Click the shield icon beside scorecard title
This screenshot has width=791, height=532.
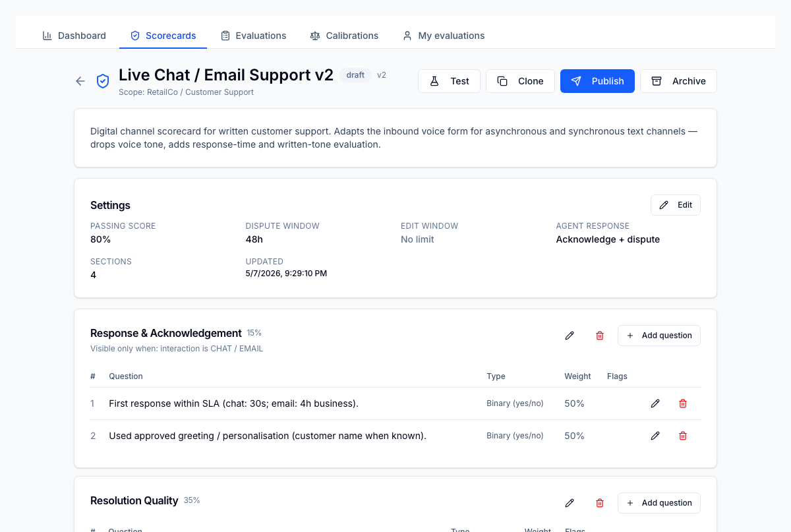click(103, 81)
